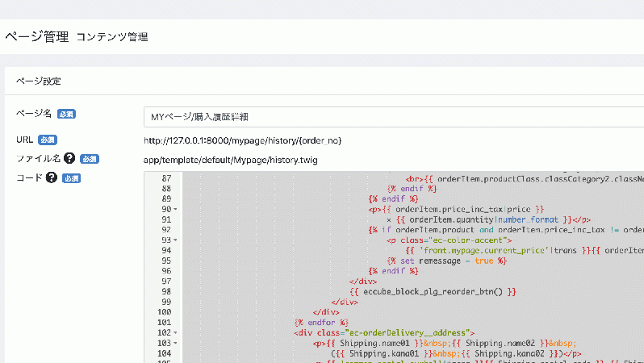Click line number 98 in editor gutter
This screenshot has width=644, height=363.
(x=165, y=291)
